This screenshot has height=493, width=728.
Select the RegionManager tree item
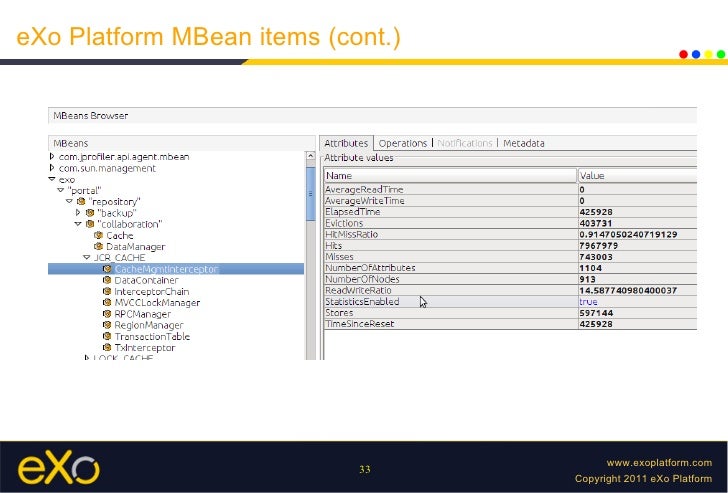pyautogui.click(x=149, y=325)
